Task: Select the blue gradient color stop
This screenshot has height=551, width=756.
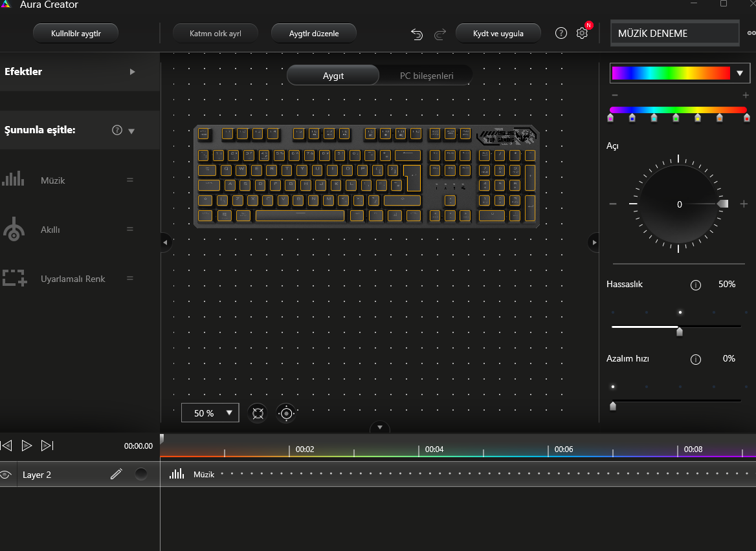Action: click(x=632, y=118)
